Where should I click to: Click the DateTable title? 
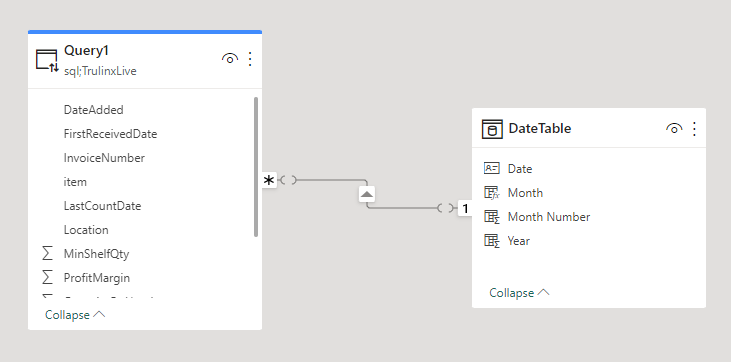point(539,128)
